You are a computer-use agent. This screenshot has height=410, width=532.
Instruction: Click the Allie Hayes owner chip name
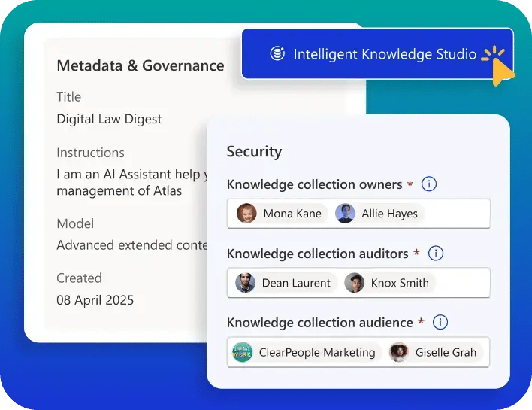(389, 214)
